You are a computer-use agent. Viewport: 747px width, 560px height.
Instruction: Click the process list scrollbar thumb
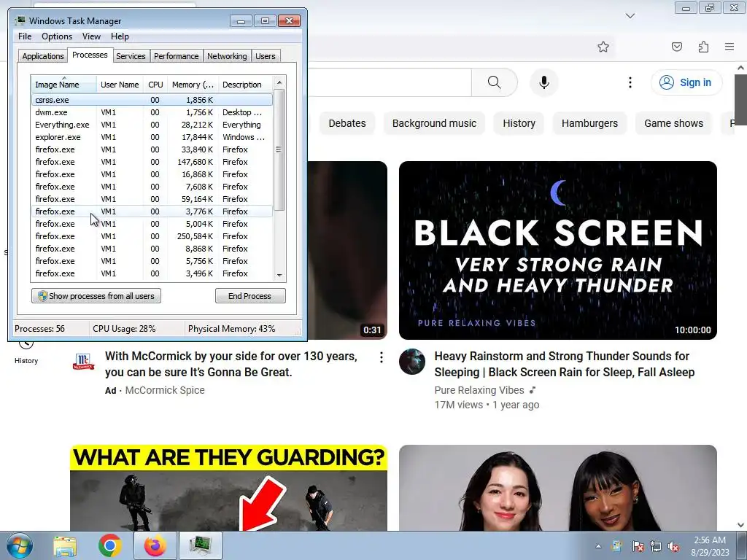tap(279, 149)
